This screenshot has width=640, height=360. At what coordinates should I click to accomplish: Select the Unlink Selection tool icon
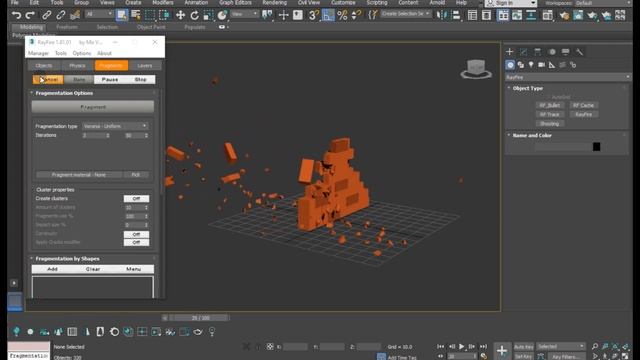click(61, 16)
